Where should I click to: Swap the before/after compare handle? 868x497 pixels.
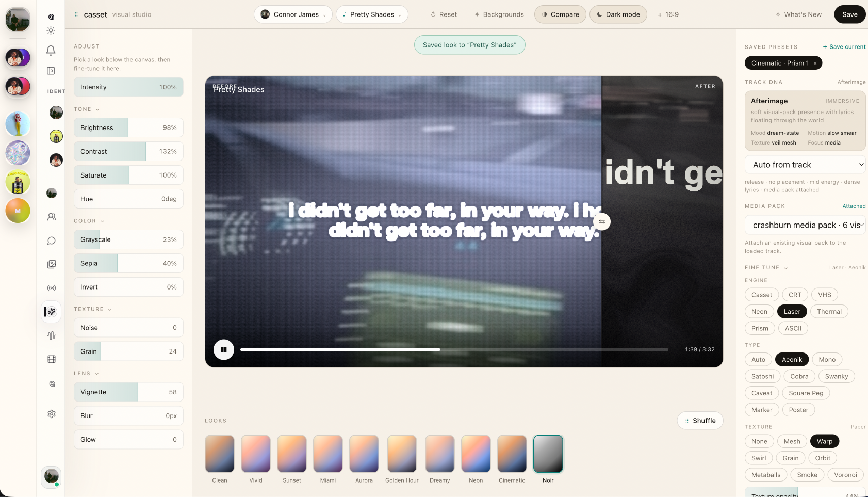602,221
